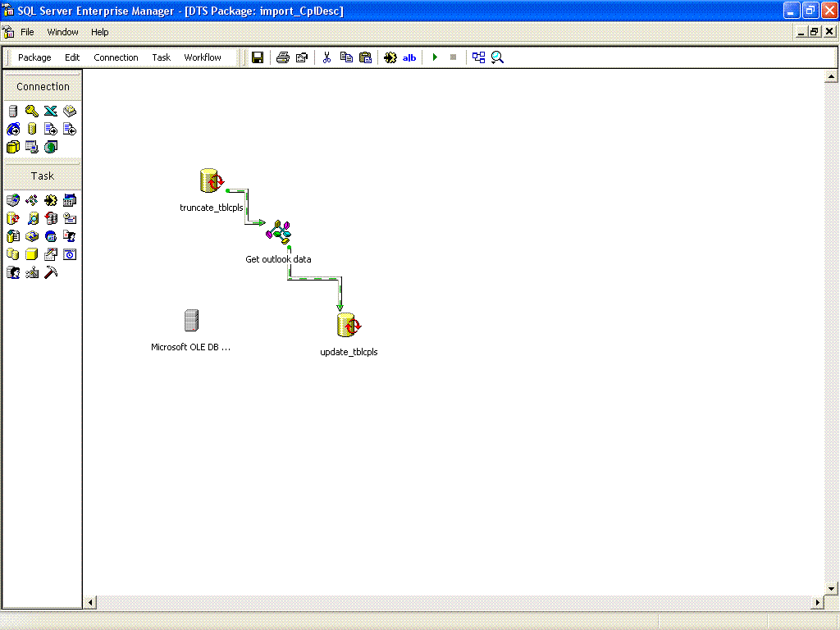Viewport: 840px width, 630px height.
Task: Add an ODBC Oracle connection (double cylinders)
Action: (x=13, y=147)
